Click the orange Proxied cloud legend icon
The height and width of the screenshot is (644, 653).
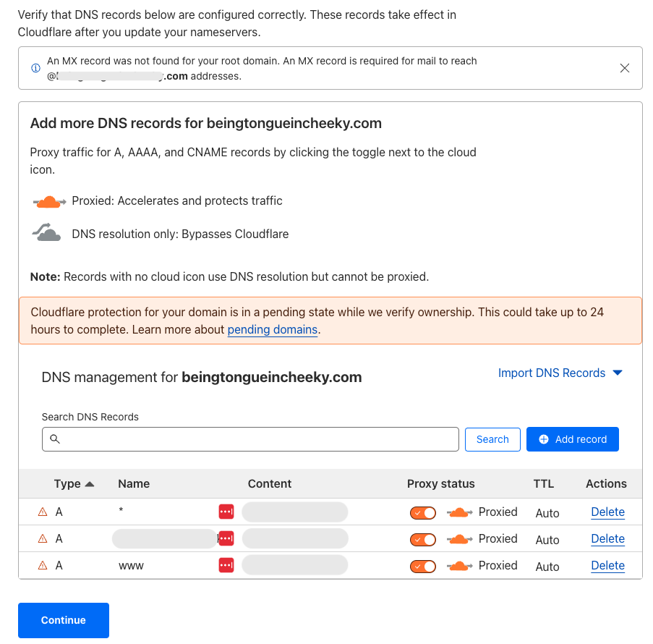click(x=49, y=202)
